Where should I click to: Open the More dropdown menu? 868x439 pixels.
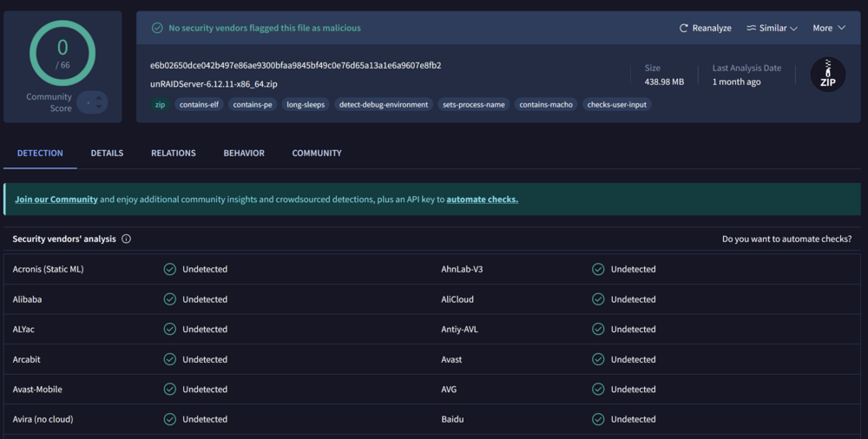(x=829, y=28)
